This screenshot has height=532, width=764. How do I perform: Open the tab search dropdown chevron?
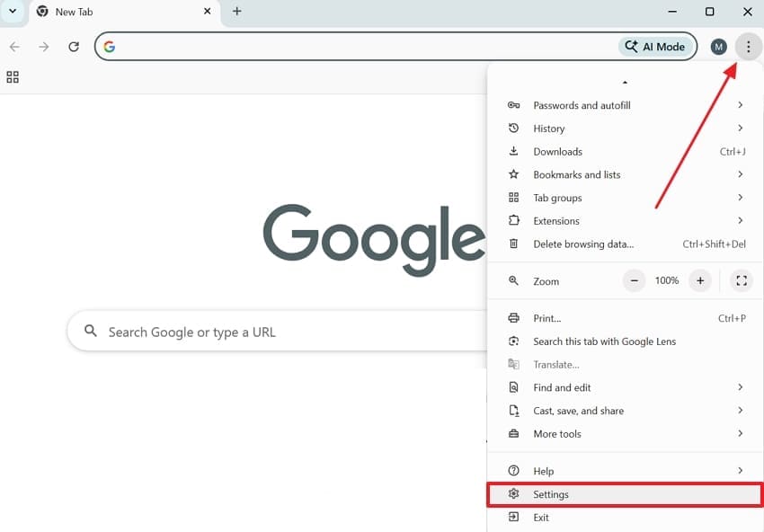(12, 12)
